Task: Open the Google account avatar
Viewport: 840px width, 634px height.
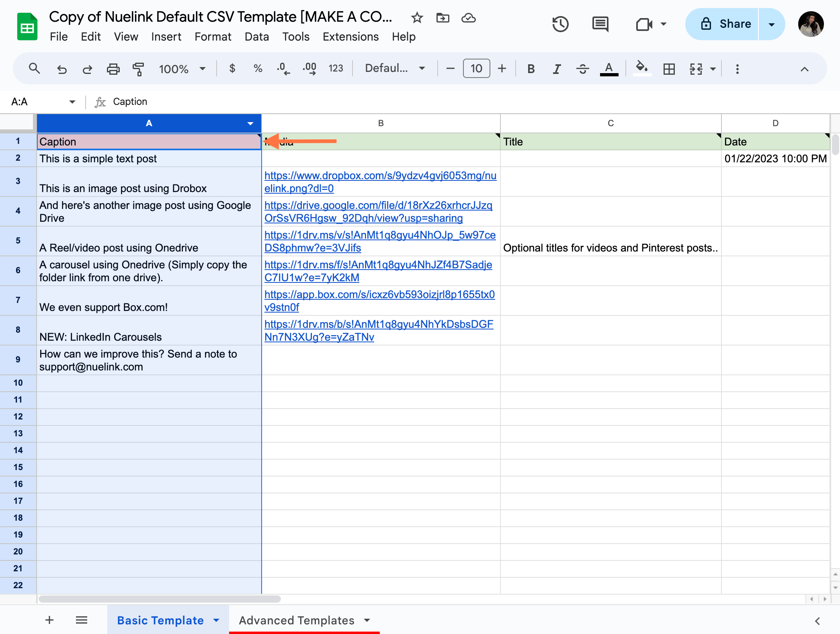Action: (x=811, y=24)
